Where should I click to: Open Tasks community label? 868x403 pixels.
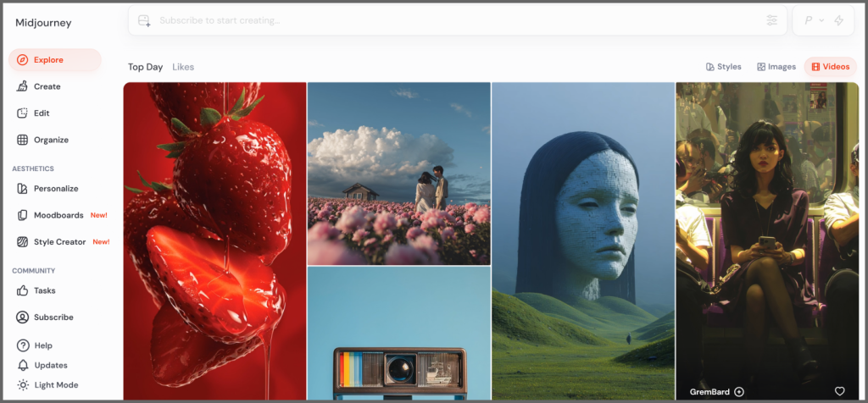(45, 290)
